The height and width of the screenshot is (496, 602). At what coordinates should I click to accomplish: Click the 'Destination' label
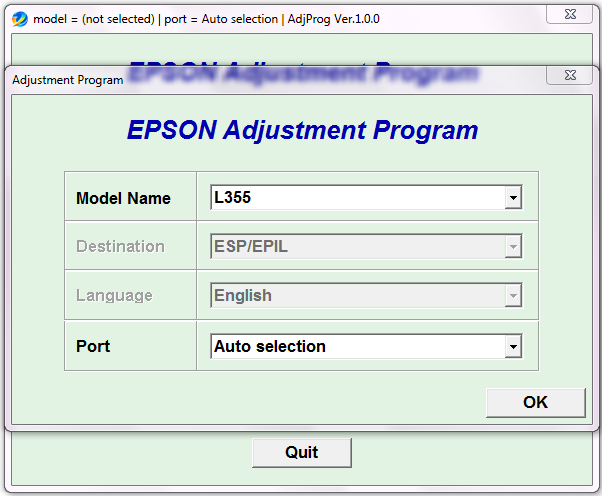coord(120,246)
